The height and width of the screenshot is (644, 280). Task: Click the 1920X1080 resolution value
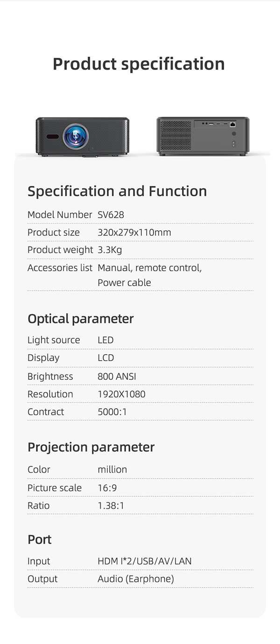121,394
